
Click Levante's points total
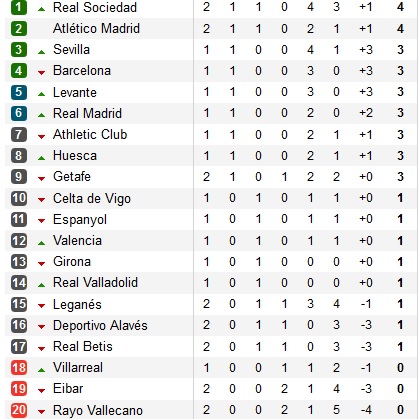coord(400,92)
